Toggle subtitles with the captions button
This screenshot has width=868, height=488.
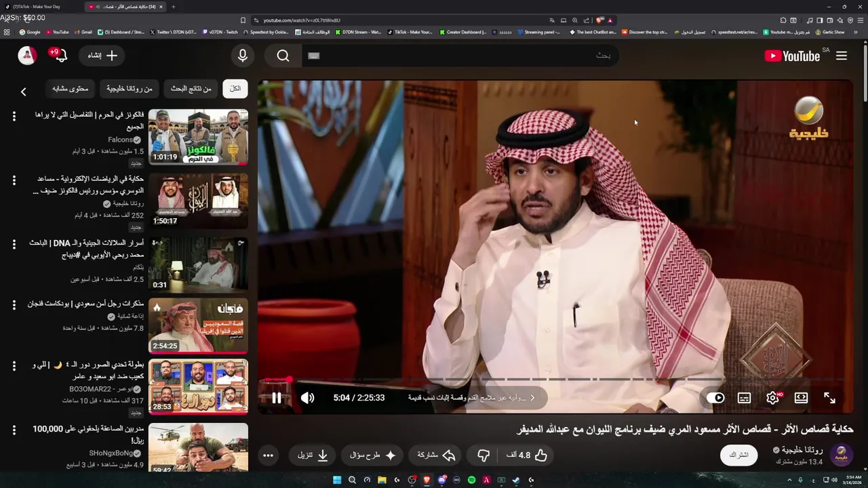(744, 398)
